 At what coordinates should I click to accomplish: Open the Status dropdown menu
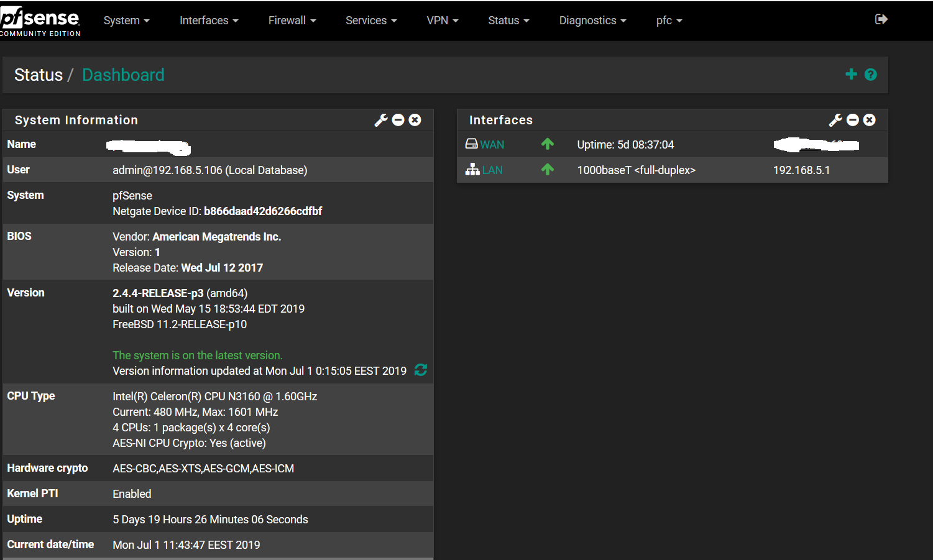coord(508,21)
